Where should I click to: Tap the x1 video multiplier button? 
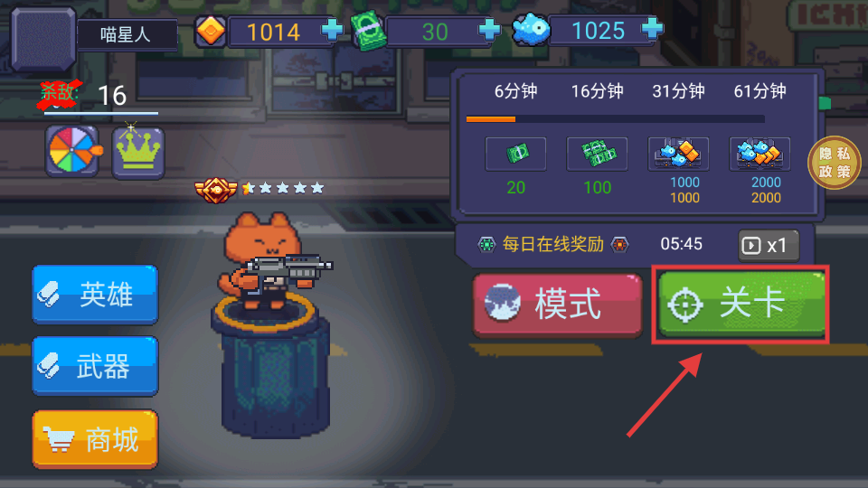point(769,245)
